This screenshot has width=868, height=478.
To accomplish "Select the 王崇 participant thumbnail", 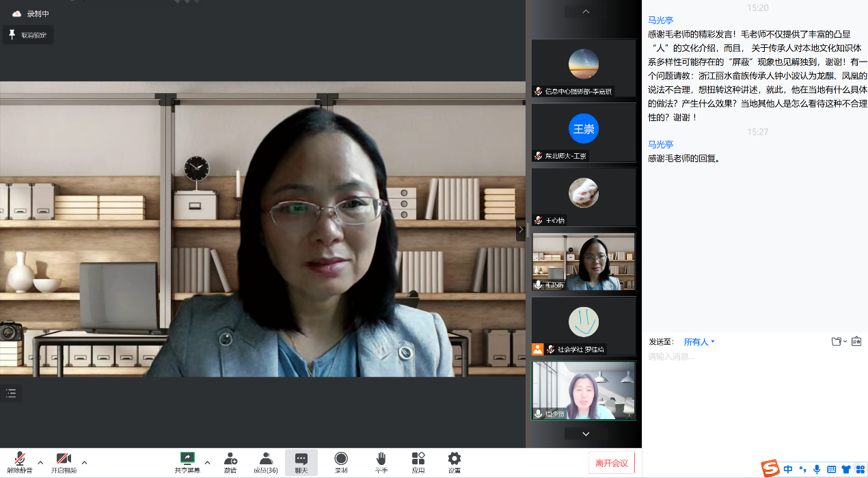I will pos(584,133).
